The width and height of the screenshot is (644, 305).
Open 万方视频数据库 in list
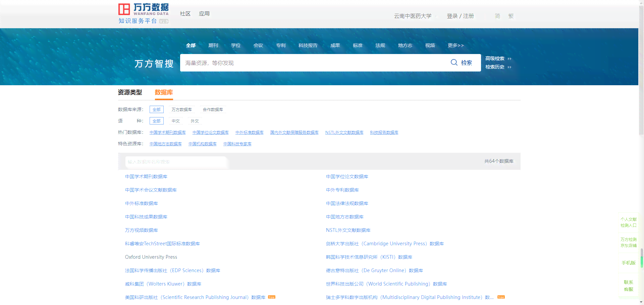pos(142,230)
